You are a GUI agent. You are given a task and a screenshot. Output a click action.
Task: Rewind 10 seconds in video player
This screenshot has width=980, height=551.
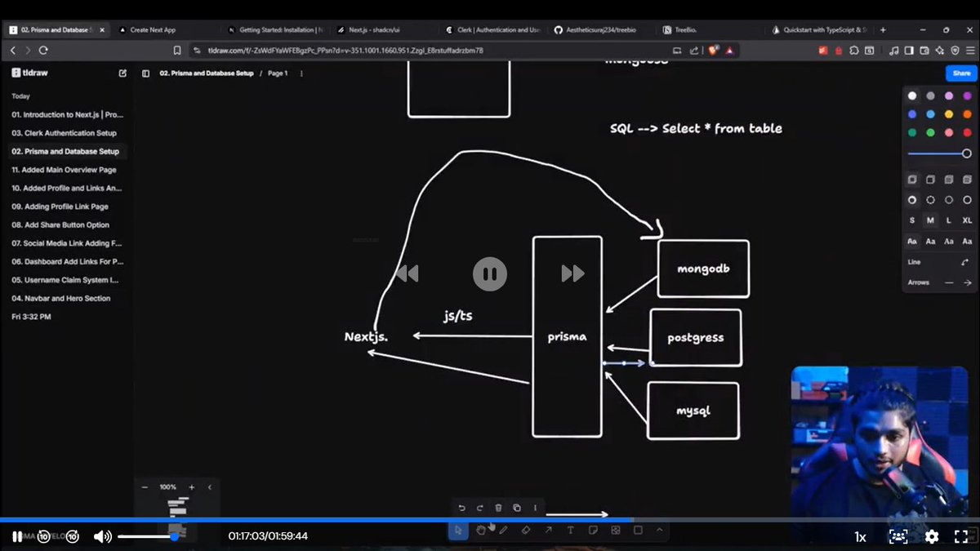point(44,536)
